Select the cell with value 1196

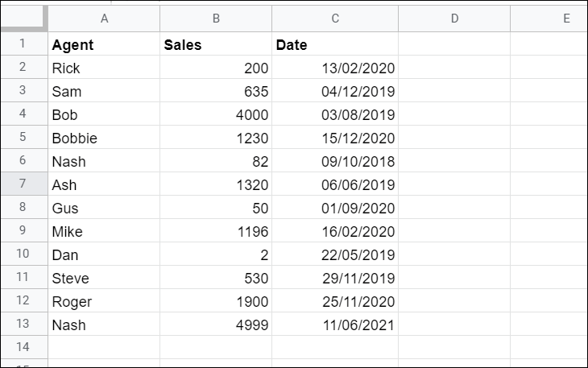click(216, 231)
